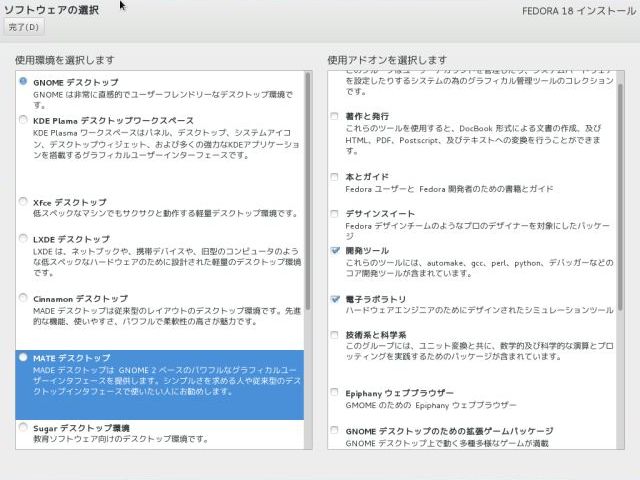Viewport: 640px width, 480px height.
Task: Click the デザインスイート label
Action: click(x=380, y=213)
